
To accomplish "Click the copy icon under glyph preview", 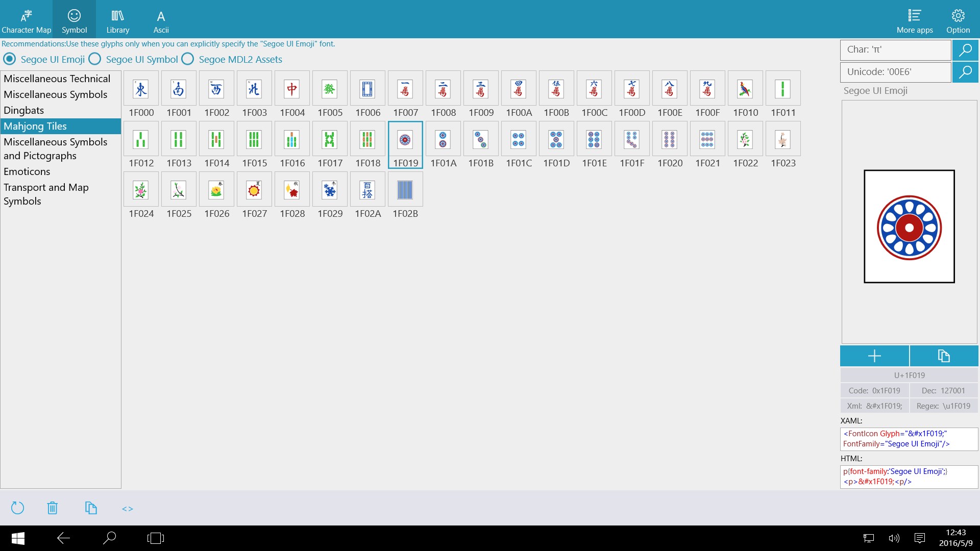I will 943,356.
